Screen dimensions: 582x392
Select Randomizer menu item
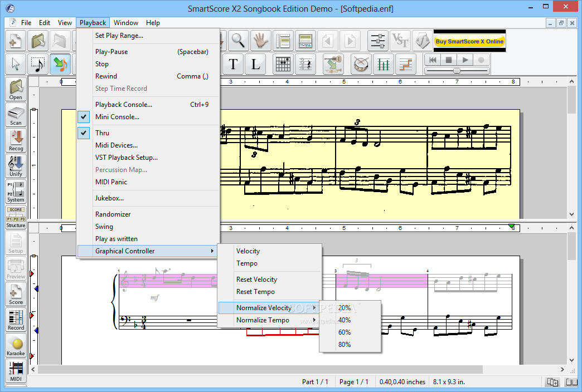pos(148,214)
